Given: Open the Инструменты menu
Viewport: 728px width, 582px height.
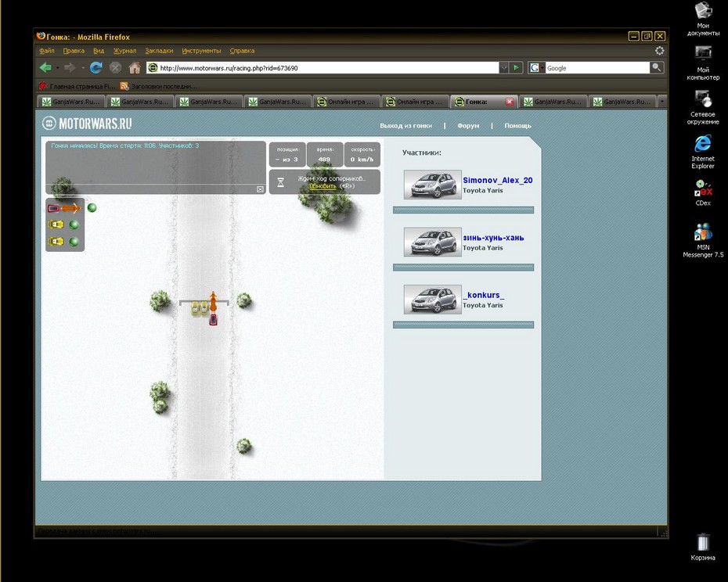Looking at the screenshot, I should click(201, 51).
